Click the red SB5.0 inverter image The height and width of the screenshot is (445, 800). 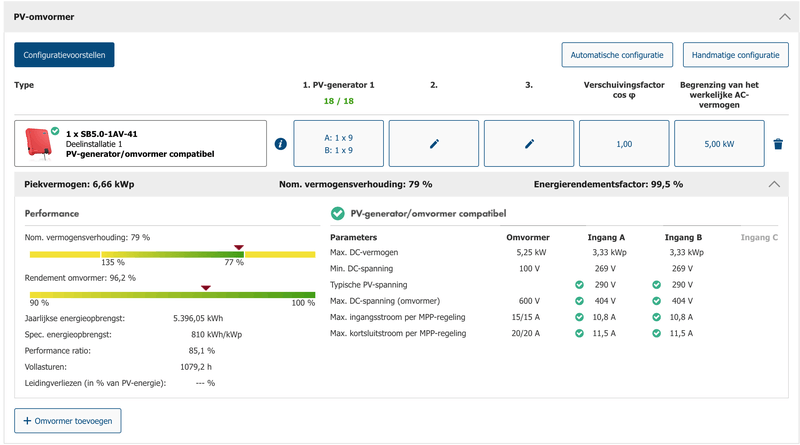tap(39, 144)
